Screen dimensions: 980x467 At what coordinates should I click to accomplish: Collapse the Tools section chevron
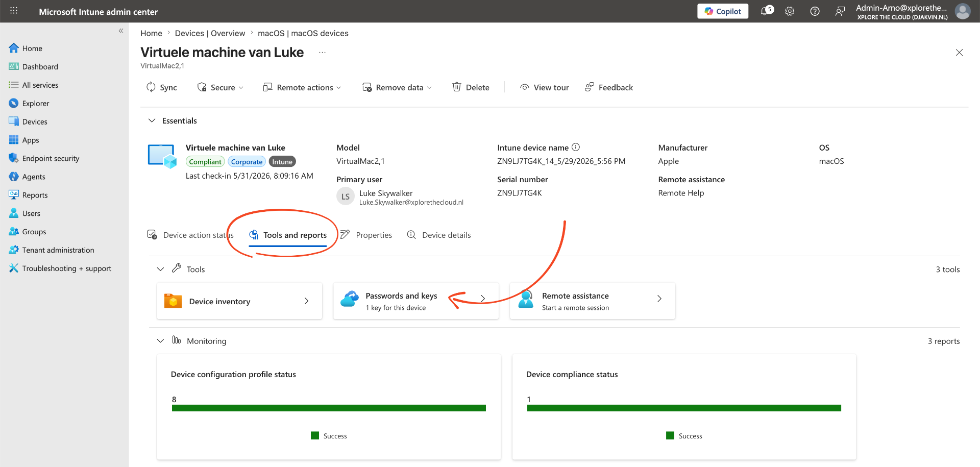pyautogui.click(x=160, y=269)
